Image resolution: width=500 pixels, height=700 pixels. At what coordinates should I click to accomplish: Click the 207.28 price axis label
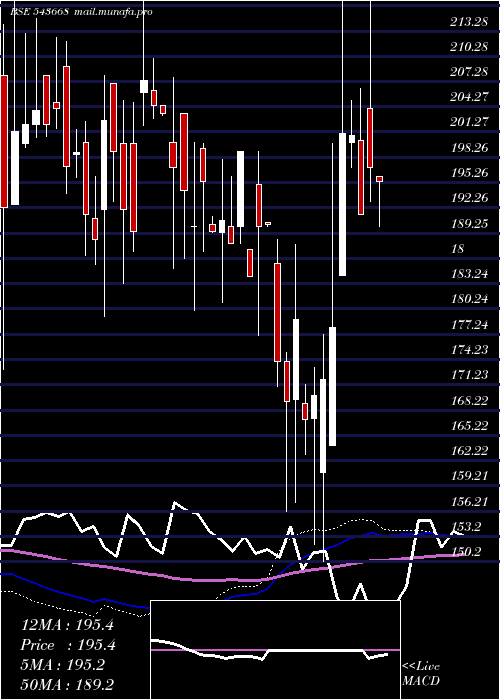468,71
